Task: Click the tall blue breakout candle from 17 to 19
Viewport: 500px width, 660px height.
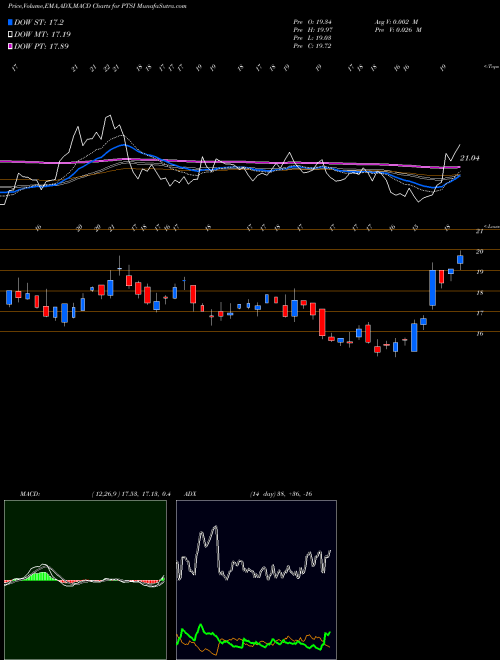Action: click(x=432, y=287)
